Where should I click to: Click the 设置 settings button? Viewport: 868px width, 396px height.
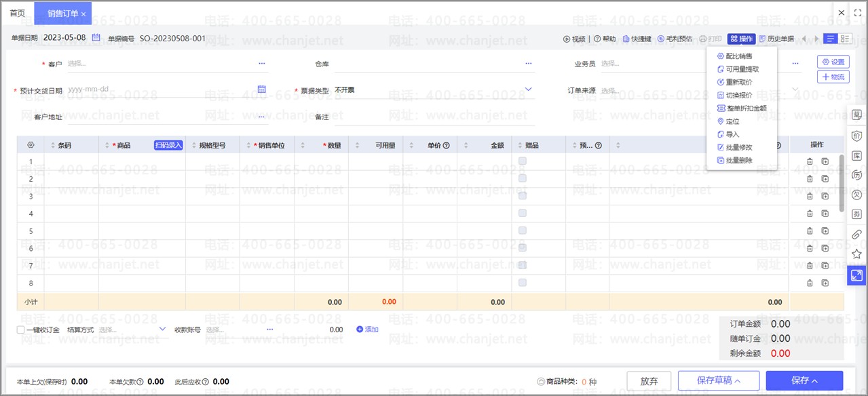point(833,62)
